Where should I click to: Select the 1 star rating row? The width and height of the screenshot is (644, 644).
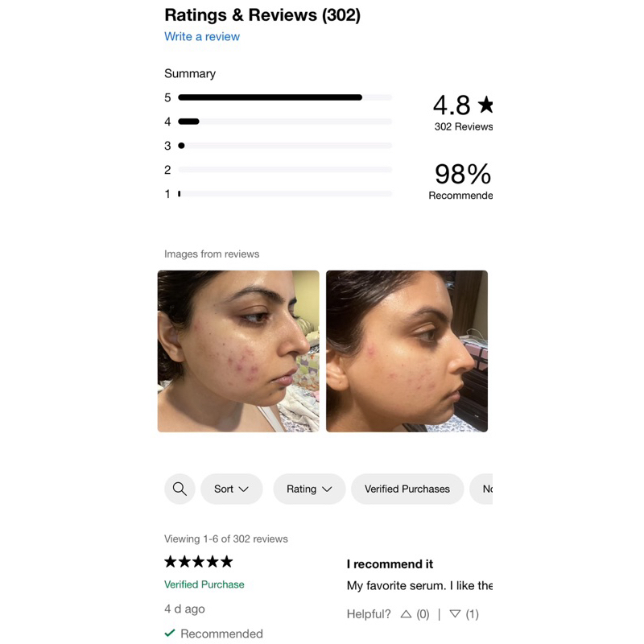click(x=285, y=194)
